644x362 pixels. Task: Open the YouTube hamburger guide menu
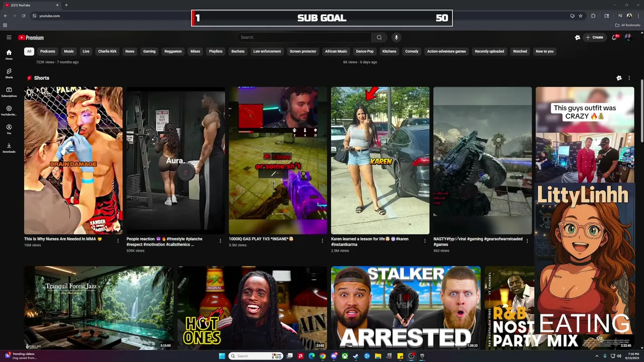(x=9, y=37)
